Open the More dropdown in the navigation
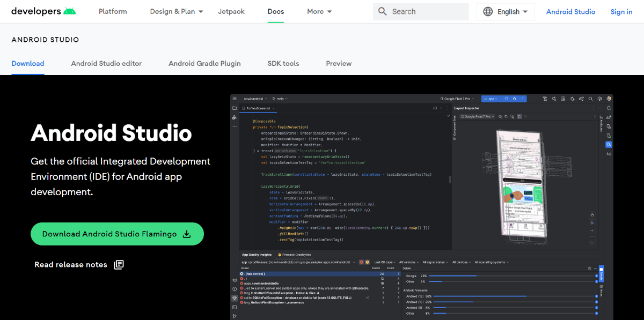644x320 pixels. [319, 11]
